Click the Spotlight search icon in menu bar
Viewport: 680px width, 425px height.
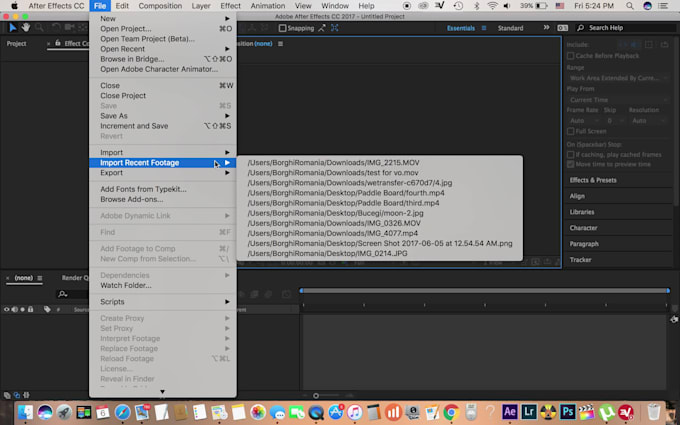tap(630, 6)
